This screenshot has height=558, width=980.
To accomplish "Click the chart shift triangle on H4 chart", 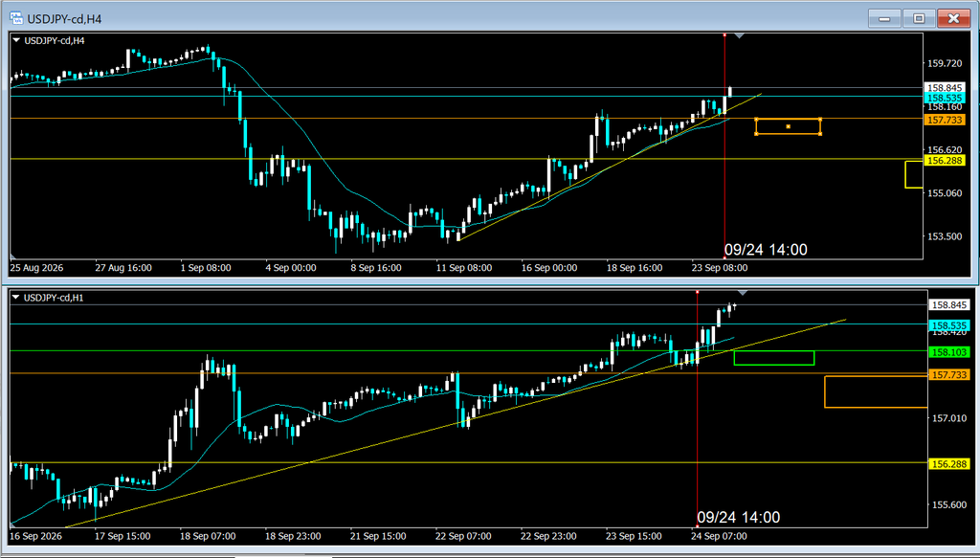I will pos(740,36).
